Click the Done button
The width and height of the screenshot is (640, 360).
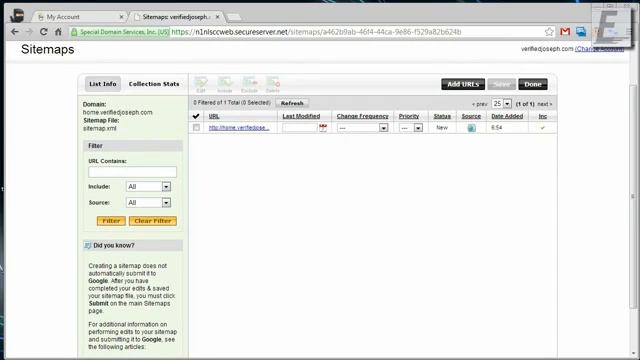pyautogui.click(x=533, y=84)
